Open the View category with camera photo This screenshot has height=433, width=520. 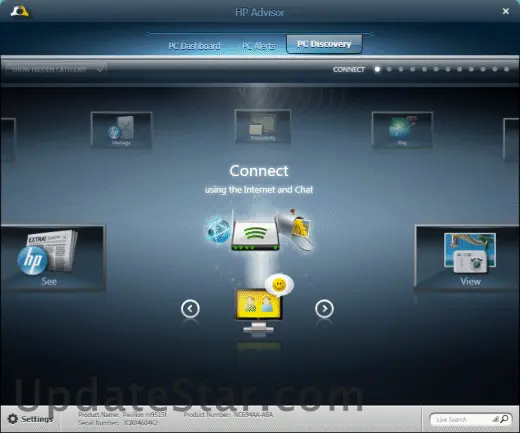point(467,258)
